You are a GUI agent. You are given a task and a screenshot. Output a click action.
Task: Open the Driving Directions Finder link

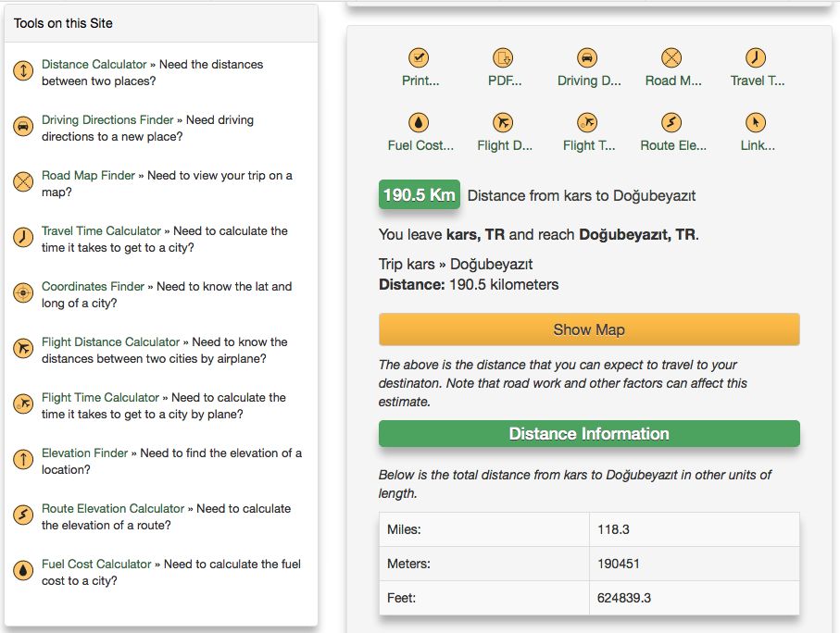pyautogui.click(x=106, y=119)
